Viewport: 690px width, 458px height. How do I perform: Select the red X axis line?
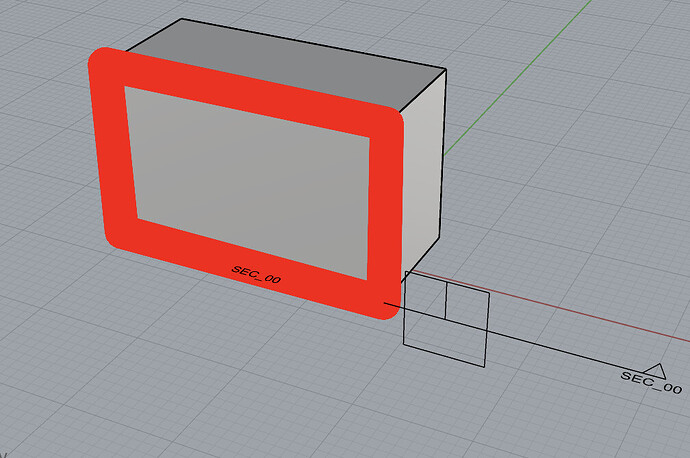click(554, 306)
